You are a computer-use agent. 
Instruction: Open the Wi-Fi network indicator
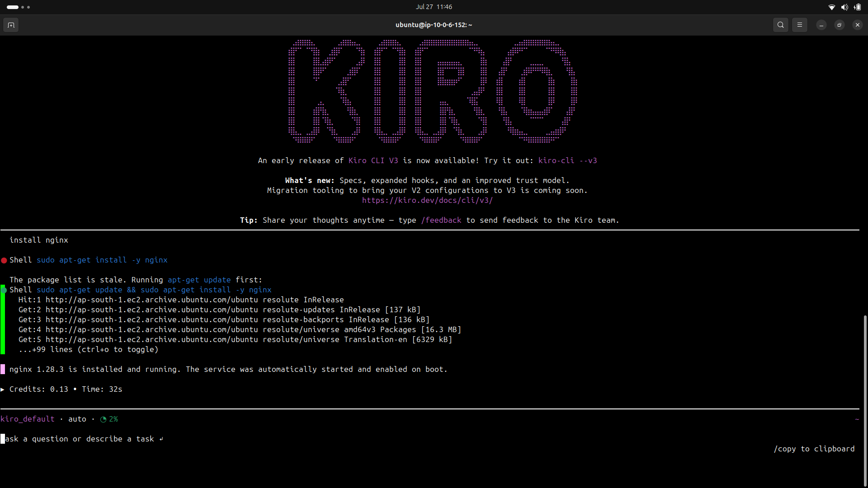click(831, 7)
